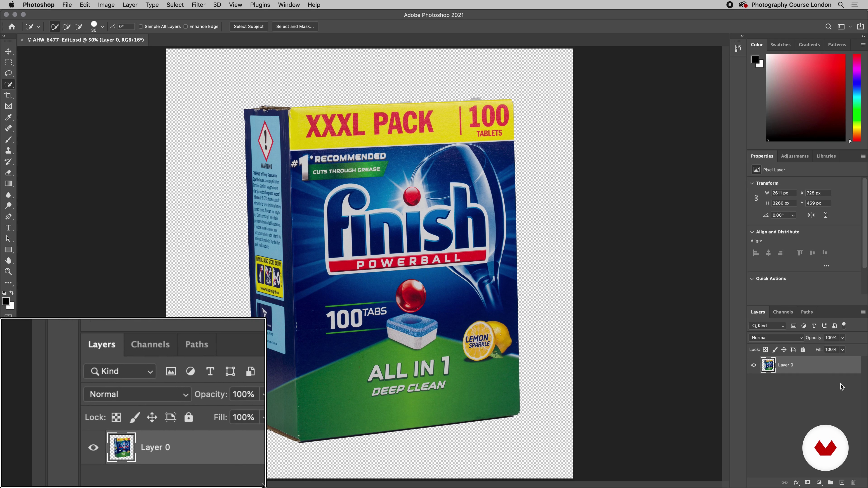
Task: Click inside the red color picker field
Action: point(806,98)
